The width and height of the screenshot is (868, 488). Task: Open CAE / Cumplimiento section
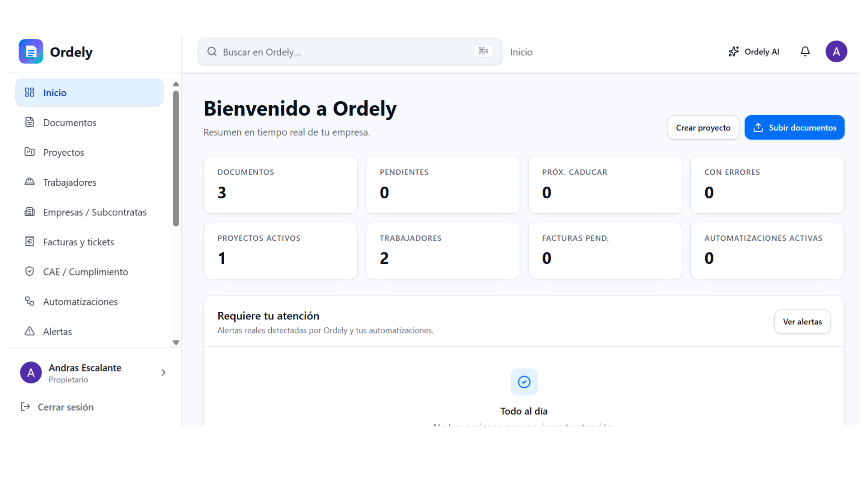click(90, 271)
